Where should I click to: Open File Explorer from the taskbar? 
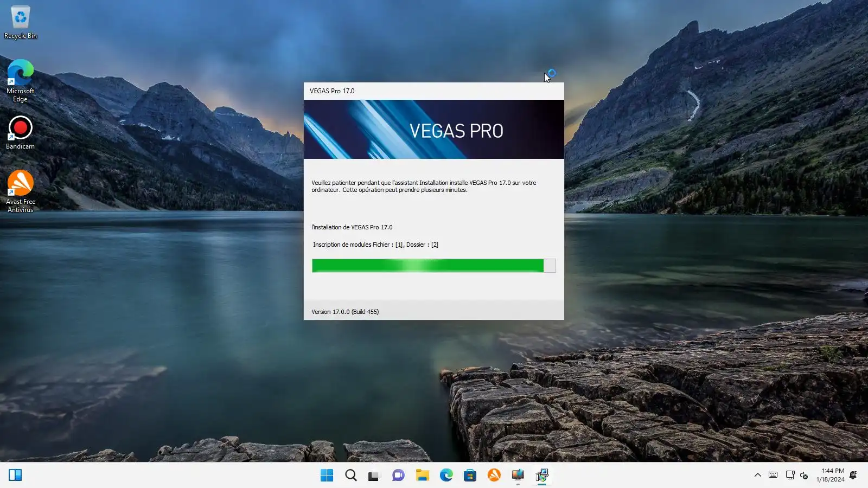click(x=422, y=475)
